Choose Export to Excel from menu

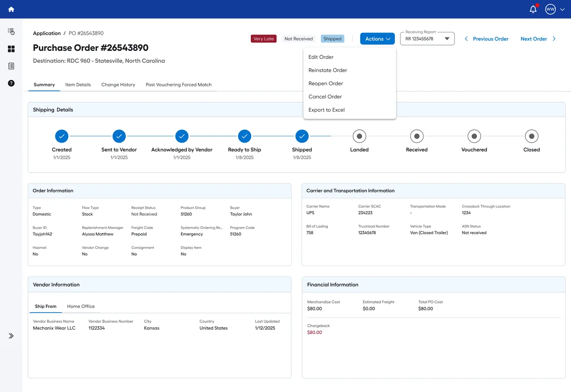350,110
